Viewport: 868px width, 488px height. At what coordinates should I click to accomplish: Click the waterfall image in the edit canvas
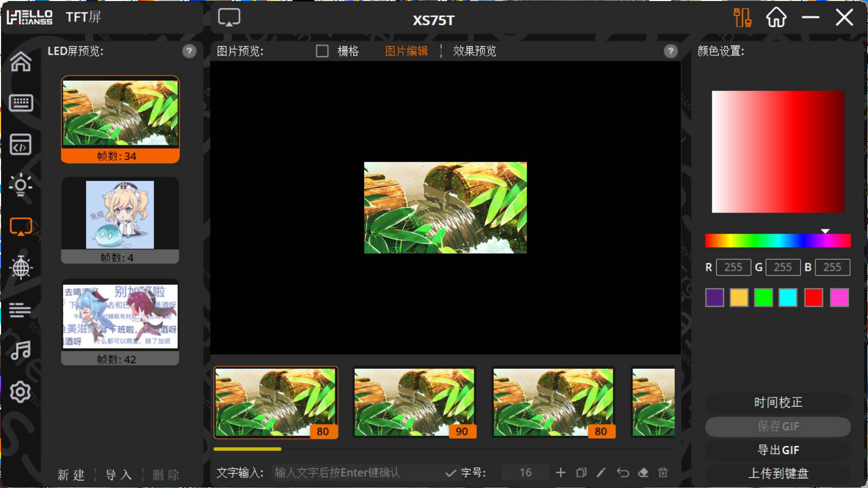click(x=445, y=208)
